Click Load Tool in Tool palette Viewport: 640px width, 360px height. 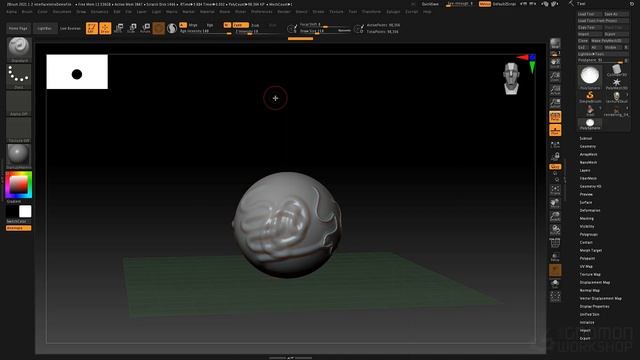590,14
